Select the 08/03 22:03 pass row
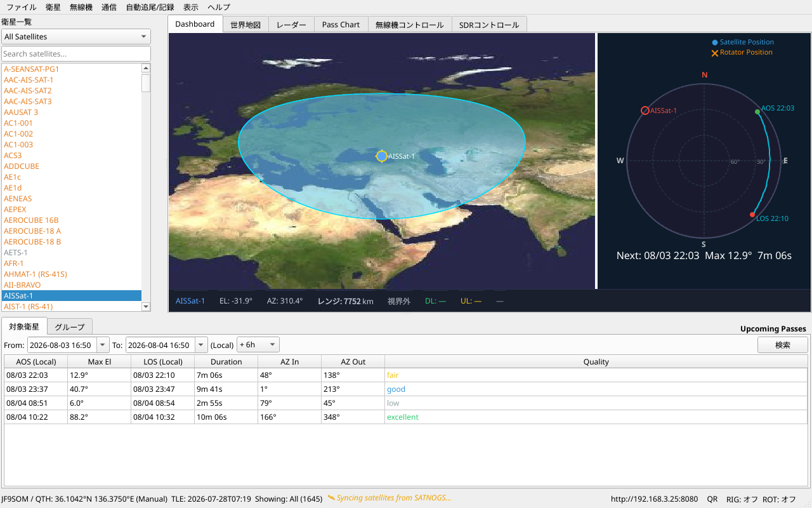Image resolution: width=812 pixels, height=508 pixels. coord(406,375)
